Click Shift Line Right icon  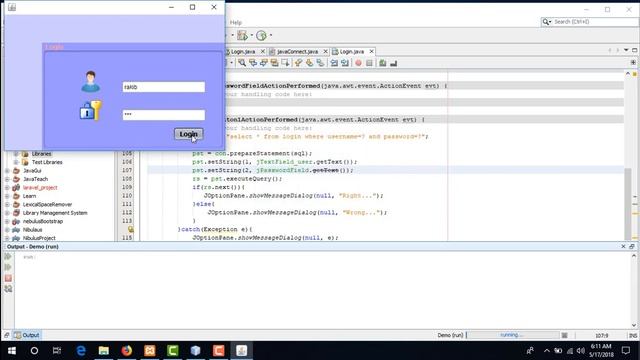(345, 63)
